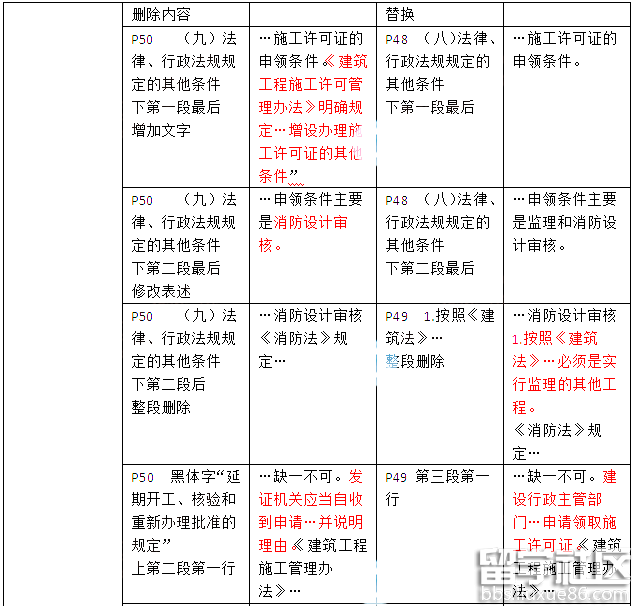Click the empty leftmost table column
Viewport: 634px width, 606px height.
62,300
